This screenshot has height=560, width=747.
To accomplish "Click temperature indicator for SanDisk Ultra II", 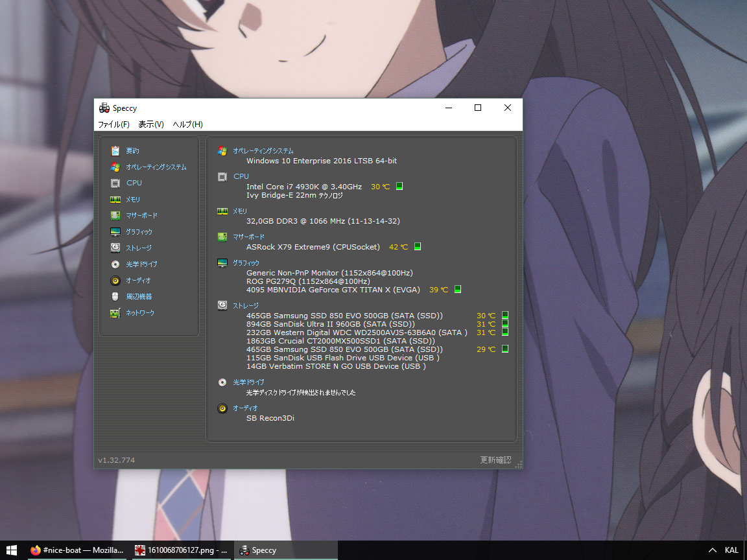I will click(x=506, y=323).
